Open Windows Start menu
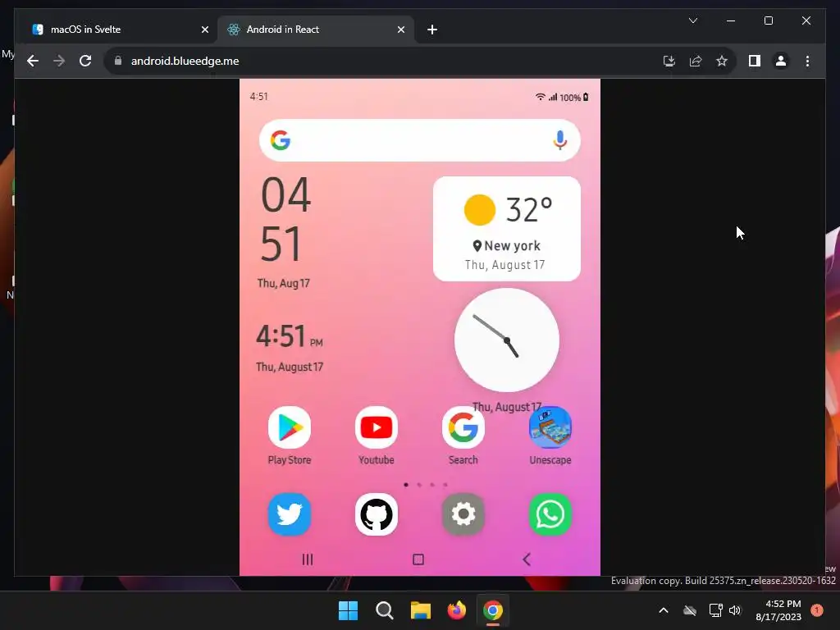The image size is (840, 630). click(348, 610)
